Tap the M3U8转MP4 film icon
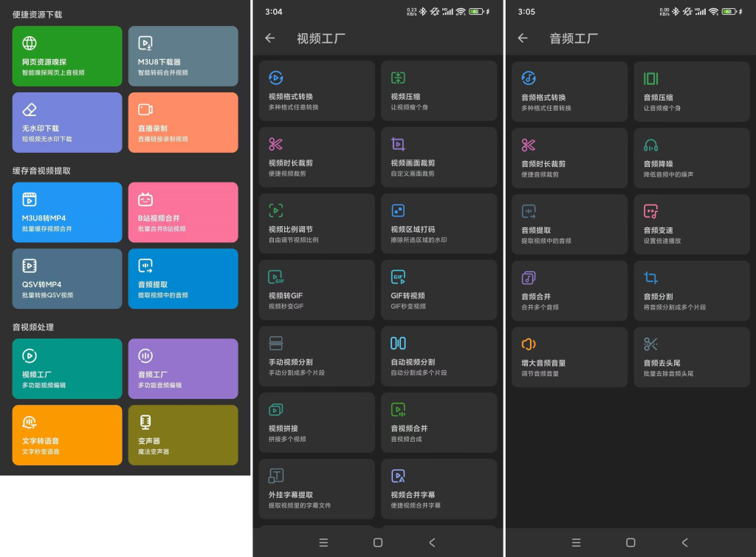 30,199
